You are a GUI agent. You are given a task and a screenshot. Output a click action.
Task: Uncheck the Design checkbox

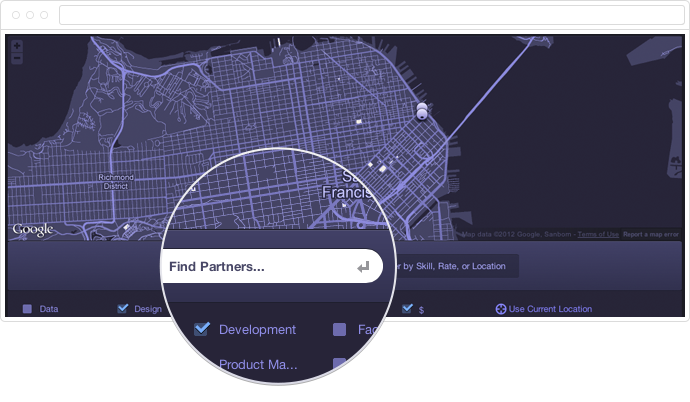(x=123, y=308)
